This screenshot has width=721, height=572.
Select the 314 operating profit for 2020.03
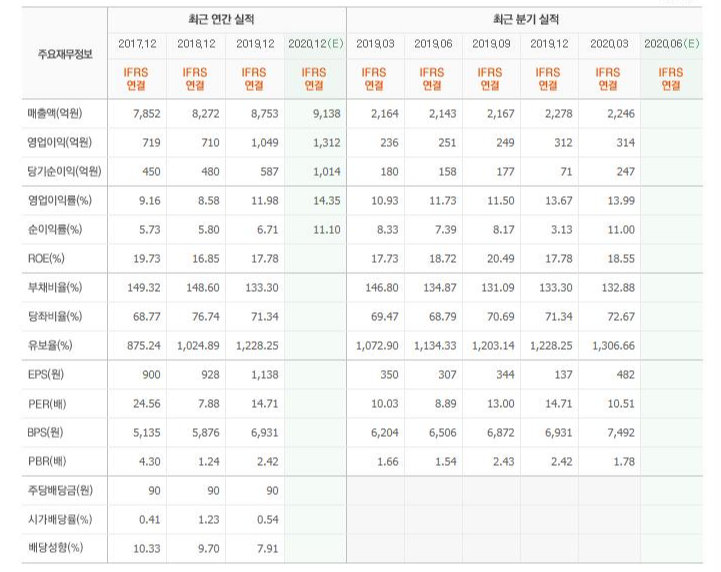click(x=625, y=143)
